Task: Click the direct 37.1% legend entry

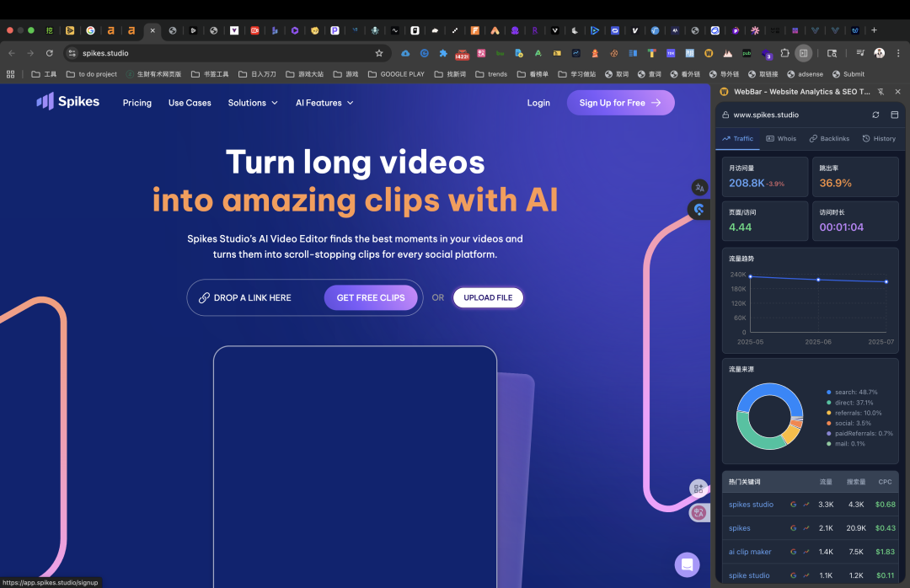Action: (x=849, y=403)
